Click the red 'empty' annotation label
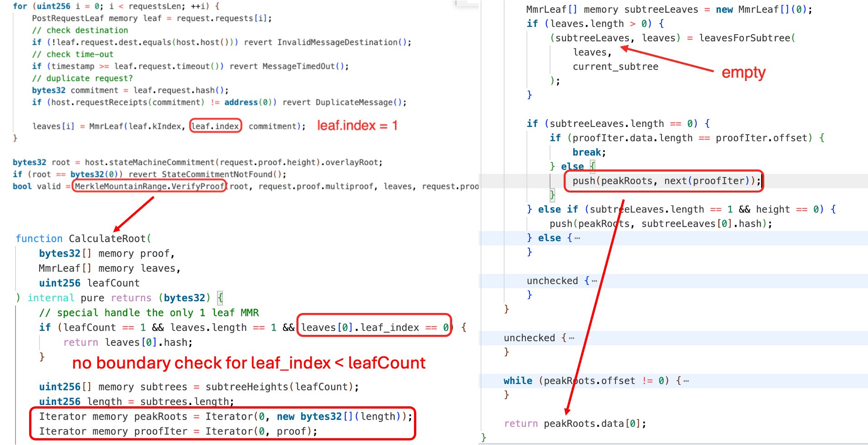The width and height of the screenshot is (868, 445). coord(743,72)
